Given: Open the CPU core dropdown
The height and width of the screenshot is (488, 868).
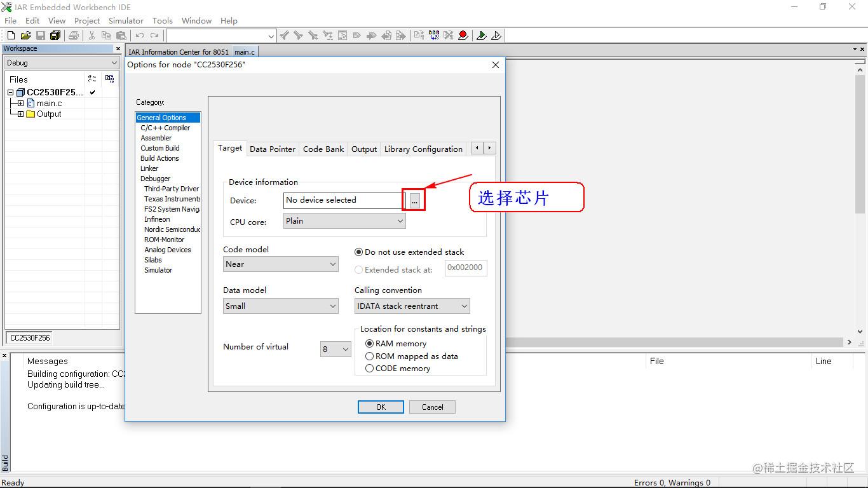Looking at the screenshot, I should coord(344,221).
